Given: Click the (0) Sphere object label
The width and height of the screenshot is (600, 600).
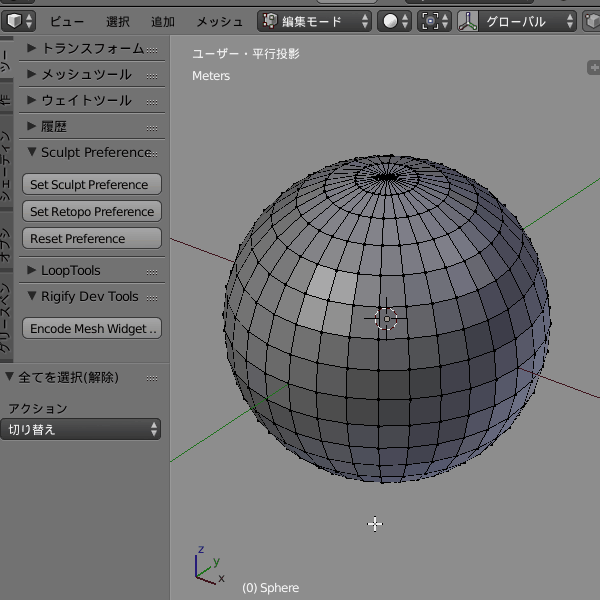Looking at the screenshot, I should pyautogui.click(x=271, y=588).
